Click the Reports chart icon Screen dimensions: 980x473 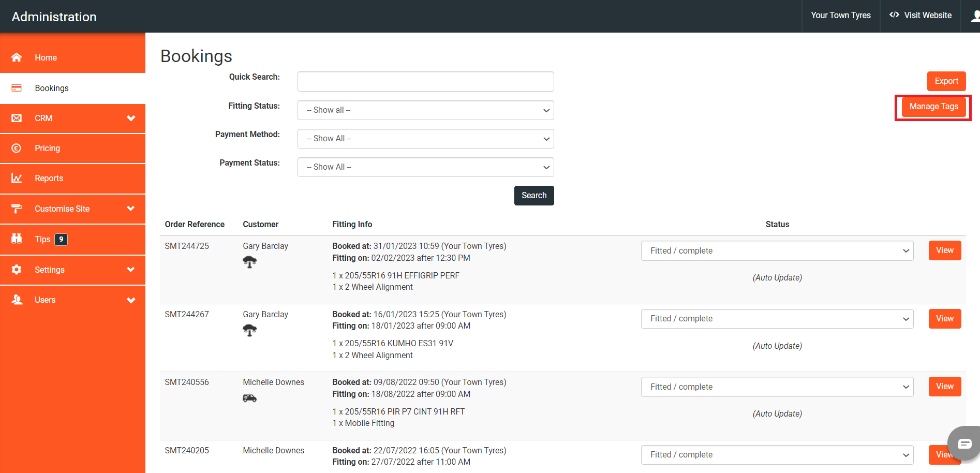(x=17, y=179)
